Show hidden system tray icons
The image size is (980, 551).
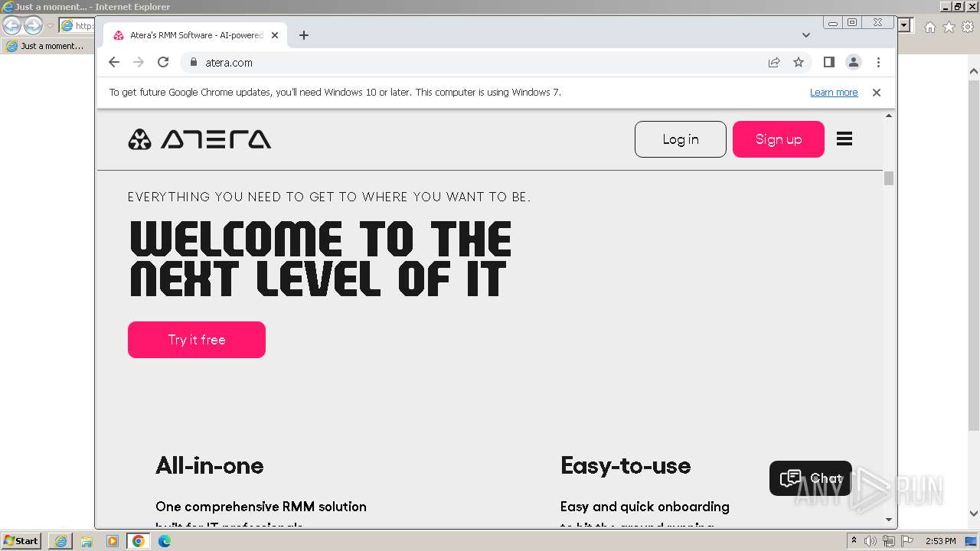click(x=854, y=541)
